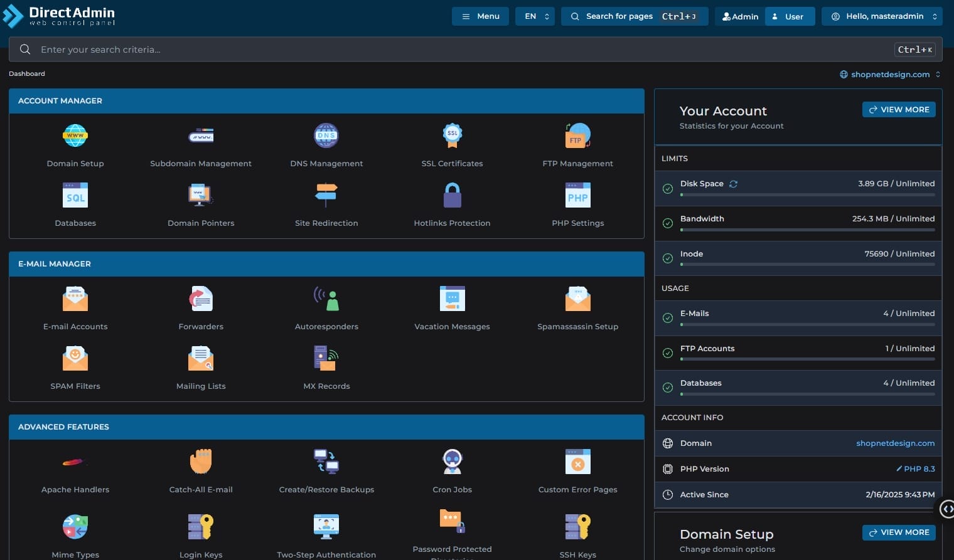Viewport: 954px width, 560px height.
Task: Open the Databases SQL icon
Action: click(x=75, y=196)
